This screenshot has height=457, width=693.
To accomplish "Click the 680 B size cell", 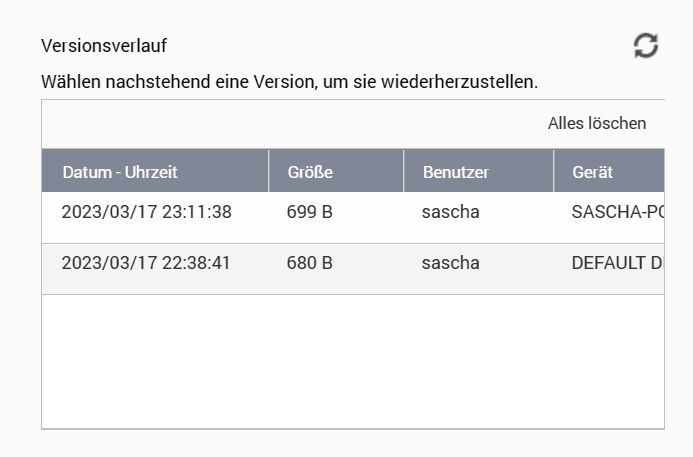I will click(309, 264).
